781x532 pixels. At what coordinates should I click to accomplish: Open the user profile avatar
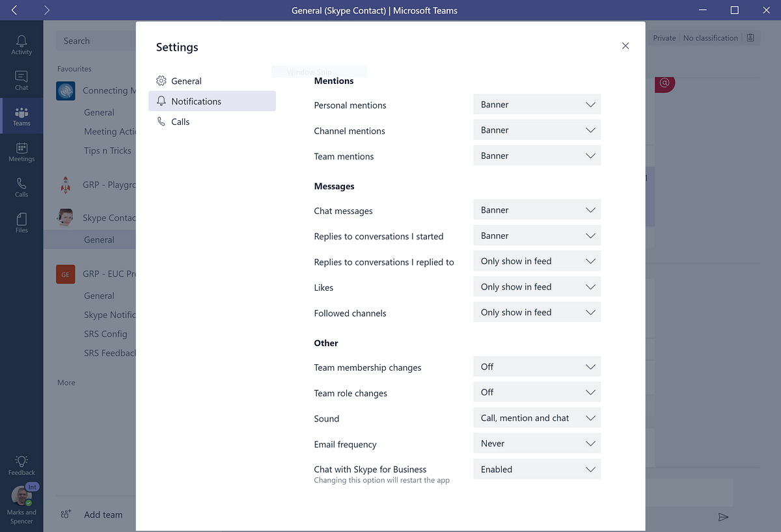pos(21,496)
